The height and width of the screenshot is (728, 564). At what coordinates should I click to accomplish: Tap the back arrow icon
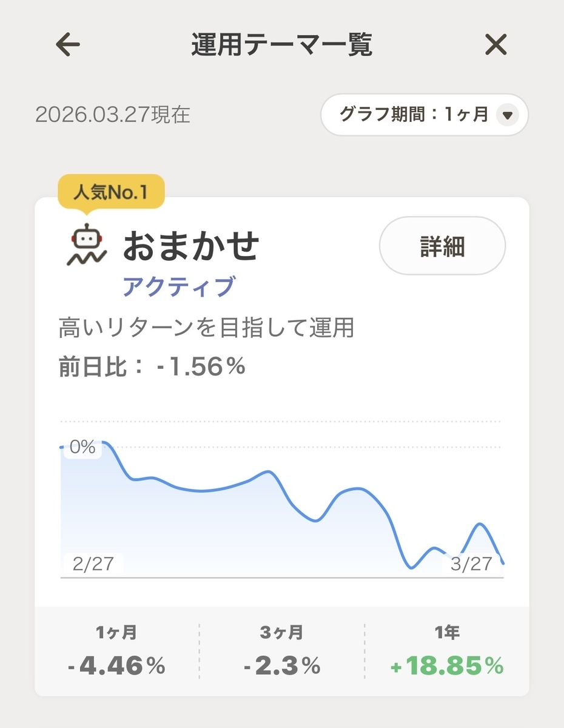coord(68,45)
